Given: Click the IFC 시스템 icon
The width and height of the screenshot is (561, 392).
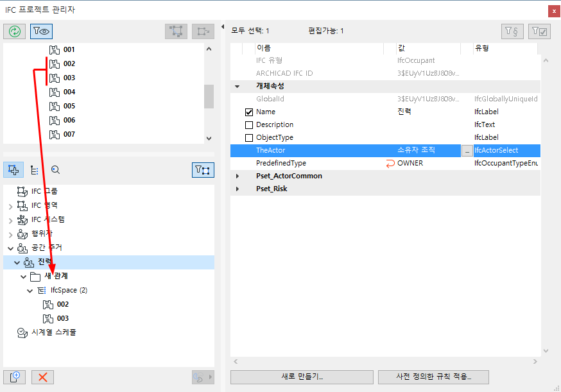Looking at the screenshot, I should 22,219.
